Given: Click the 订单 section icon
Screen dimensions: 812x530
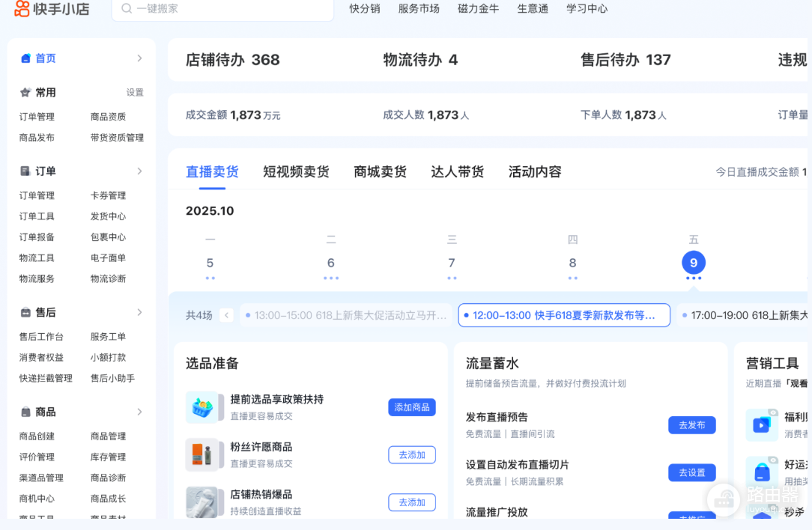Looking at the screenshot, I should [25, 171].
